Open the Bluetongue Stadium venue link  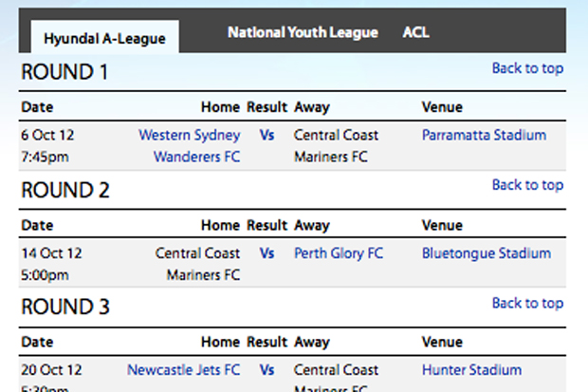(x=486, y=253)
